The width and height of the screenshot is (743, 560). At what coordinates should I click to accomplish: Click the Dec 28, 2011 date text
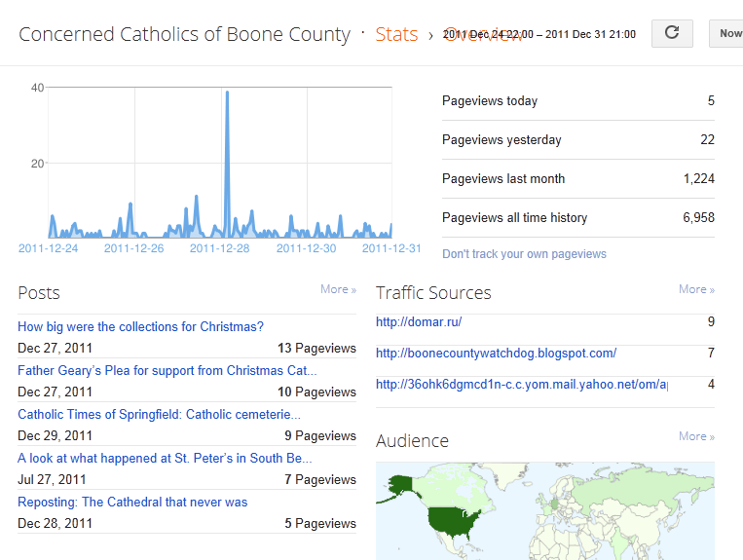55,524
